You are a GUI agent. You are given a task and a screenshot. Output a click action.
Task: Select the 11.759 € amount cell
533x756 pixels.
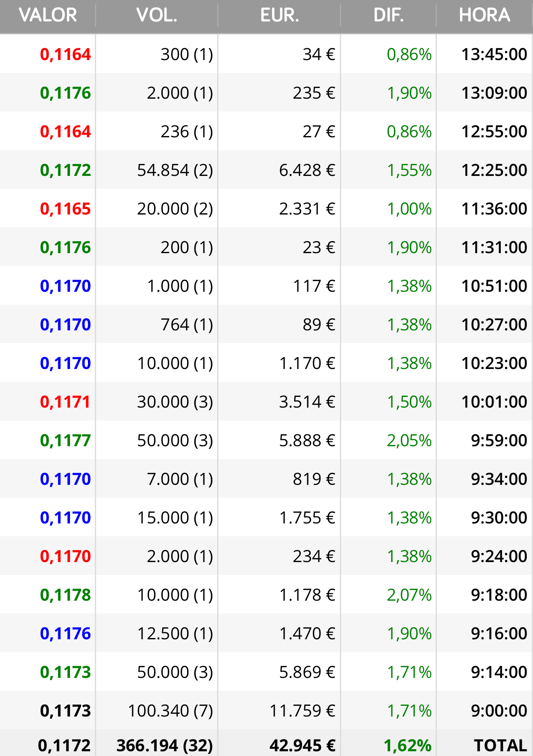(x=302, y=711)
